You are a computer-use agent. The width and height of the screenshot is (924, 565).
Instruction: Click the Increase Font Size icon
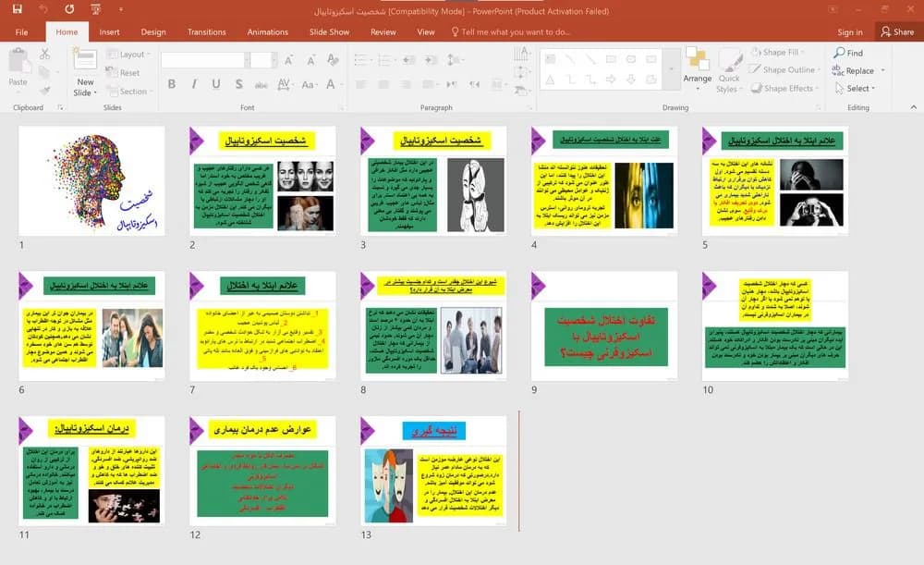click(288, 60)
